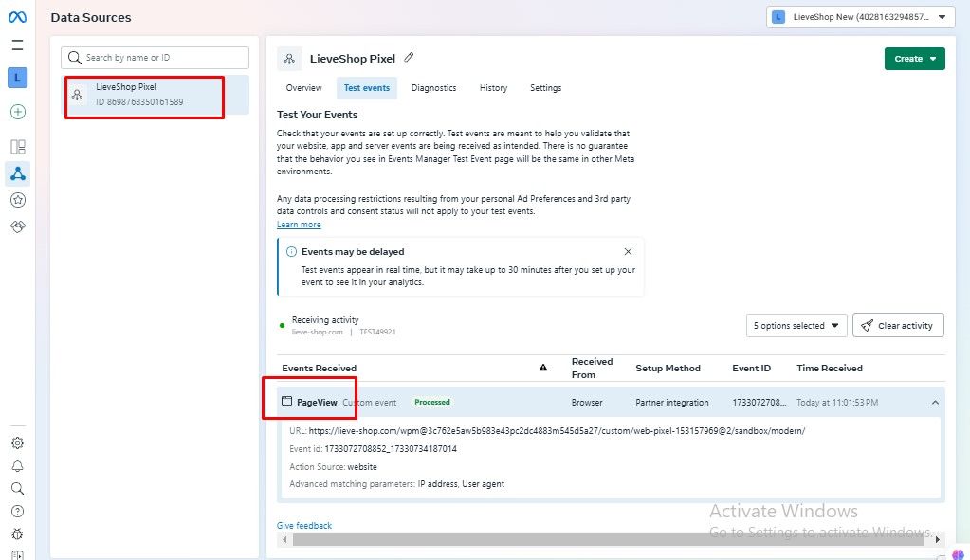Click the left arrow of the horizontal scrollbar
The width and height of the screenshot is (970, 560).
[284, 539]
